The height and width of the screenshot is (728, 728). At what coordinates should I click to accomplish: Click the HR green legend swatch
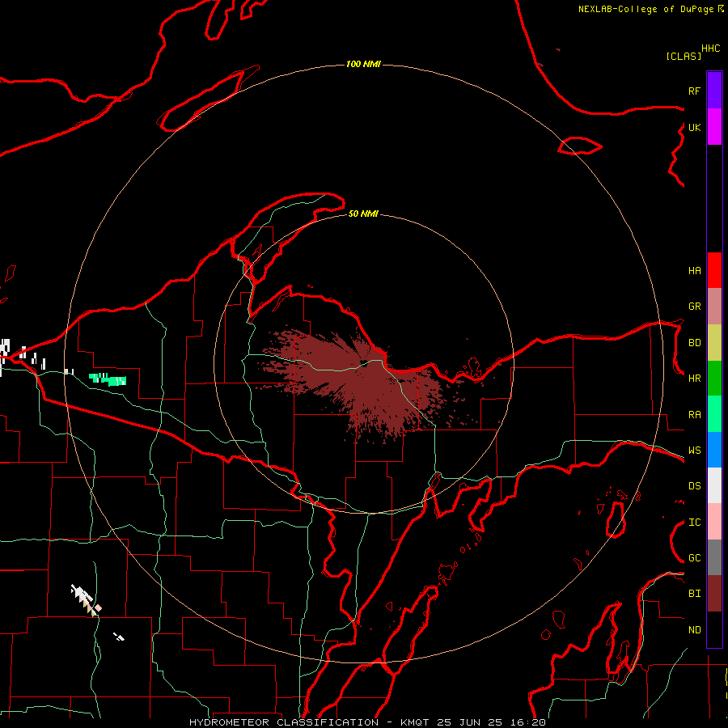click(714, 379)
